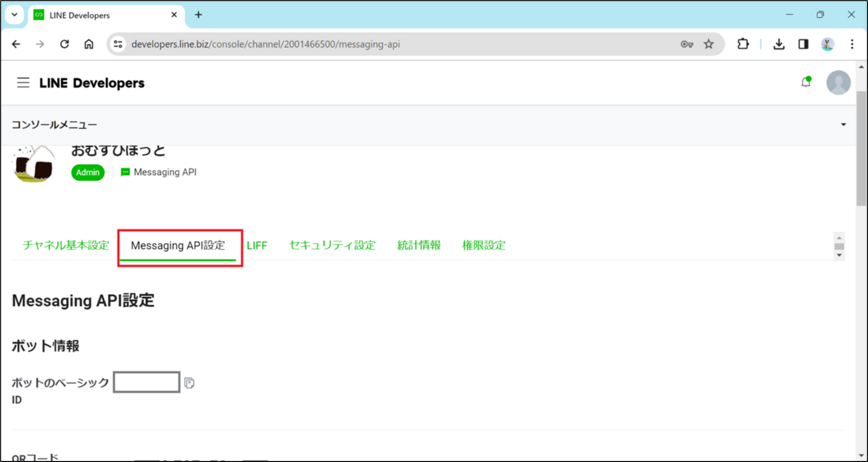This screenshot has height=462, width=868.
Task: Open the セキュリティ設定 tab
Action: pos(332,245)
